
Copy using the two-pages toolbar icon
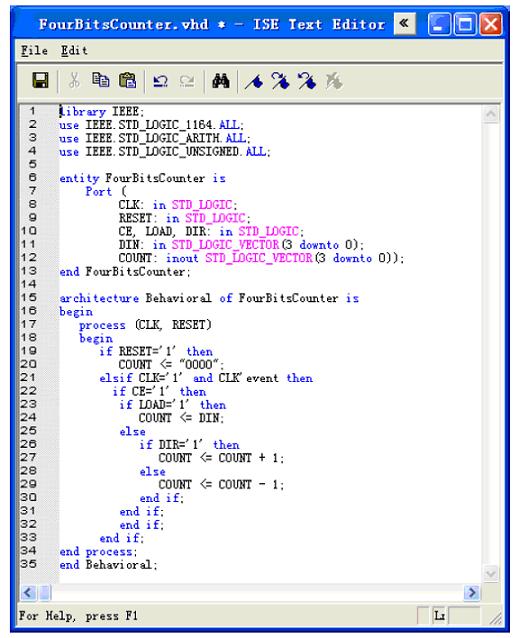[x=100, y=80]
